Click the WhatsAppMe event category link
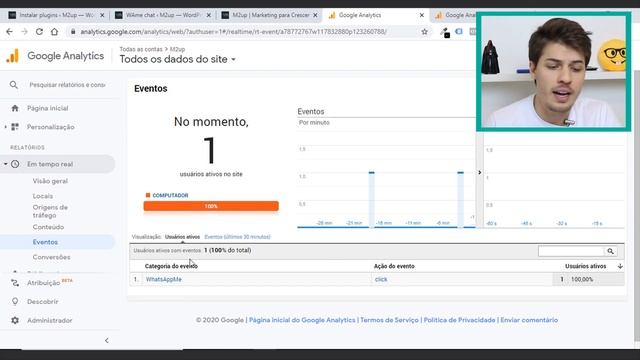 [x=164, y=279]
